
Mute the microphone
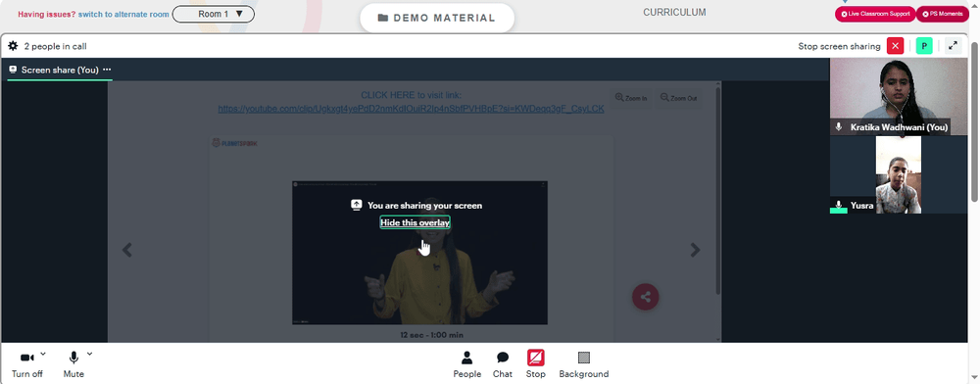click(x=73, y=364)
